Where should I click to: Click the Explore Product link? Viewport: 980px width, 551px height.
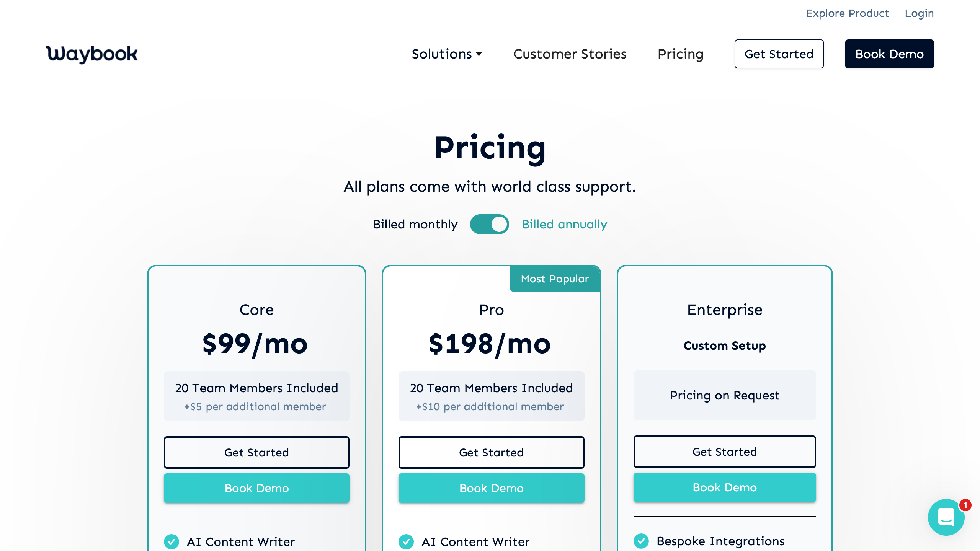[x=847, y=13]
